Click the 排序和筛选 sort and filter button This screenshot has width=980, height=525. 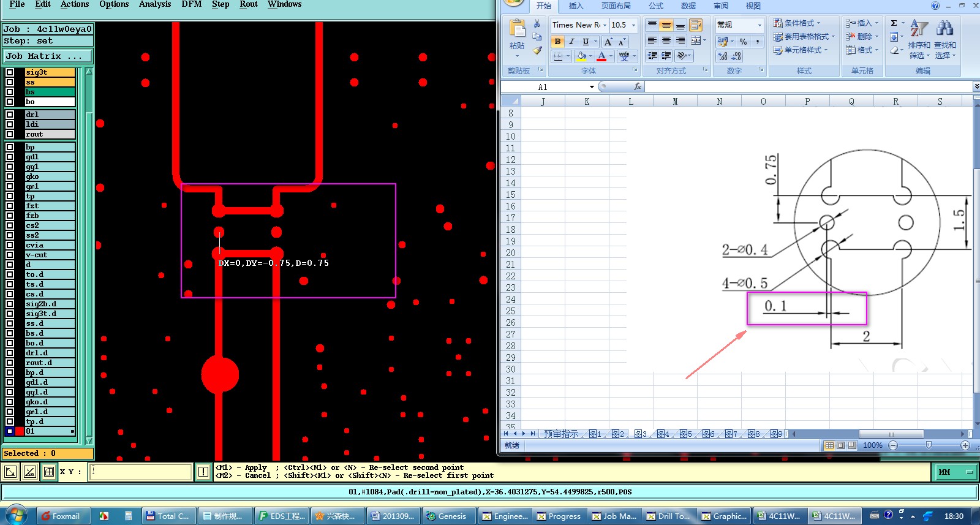point(919,39)
